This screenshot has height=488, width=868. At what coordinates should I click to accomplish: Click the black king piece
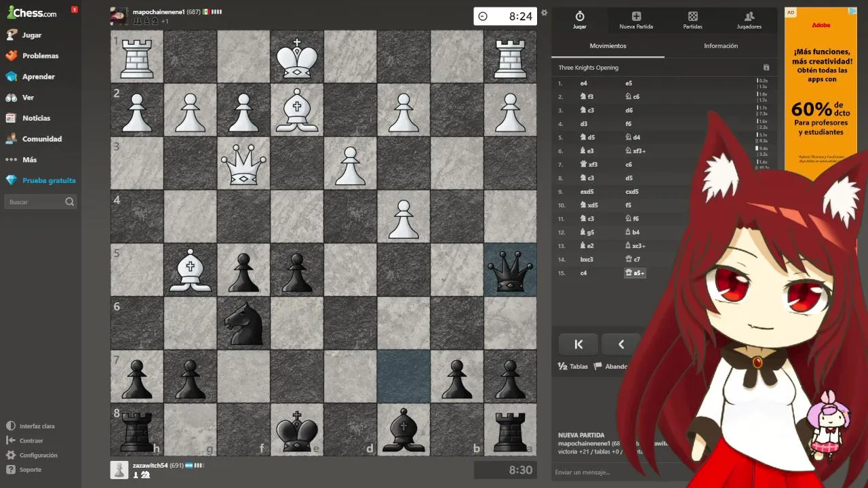click(x=297, y=430)
